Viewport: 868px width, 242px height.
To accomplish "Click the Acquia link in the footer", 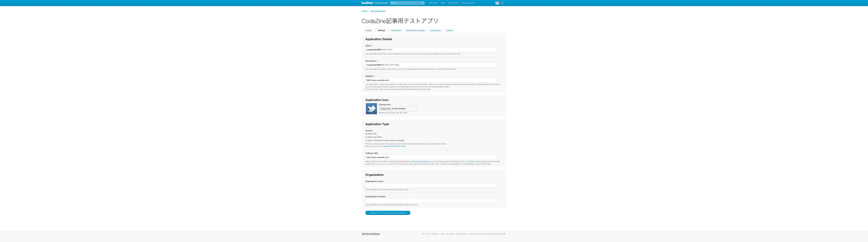I will [501, 234].
